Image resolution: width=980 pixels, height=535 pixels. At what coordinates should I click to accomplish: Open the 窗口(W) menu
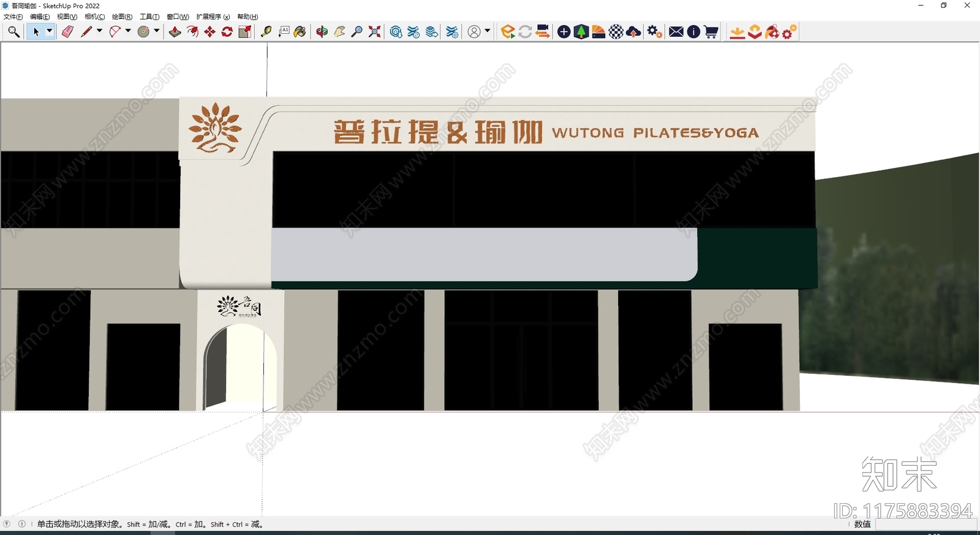pos(178,17)
